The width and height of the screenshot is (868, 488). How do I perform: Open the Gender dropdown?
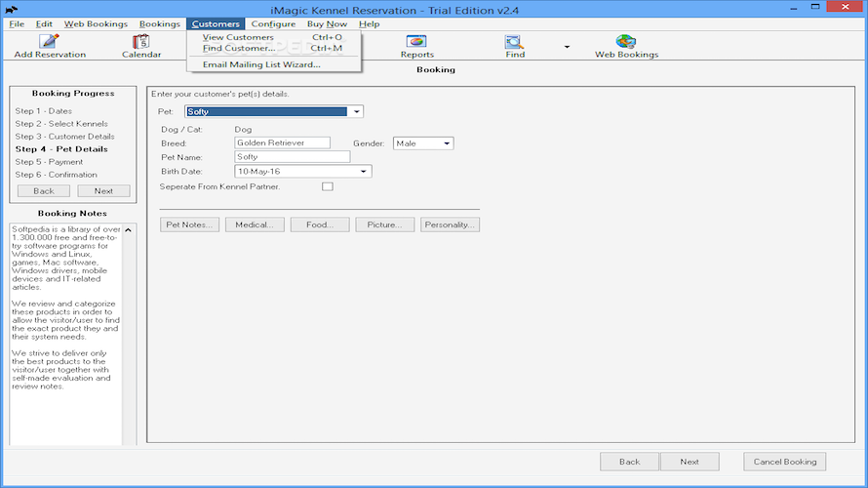(446, 143)
